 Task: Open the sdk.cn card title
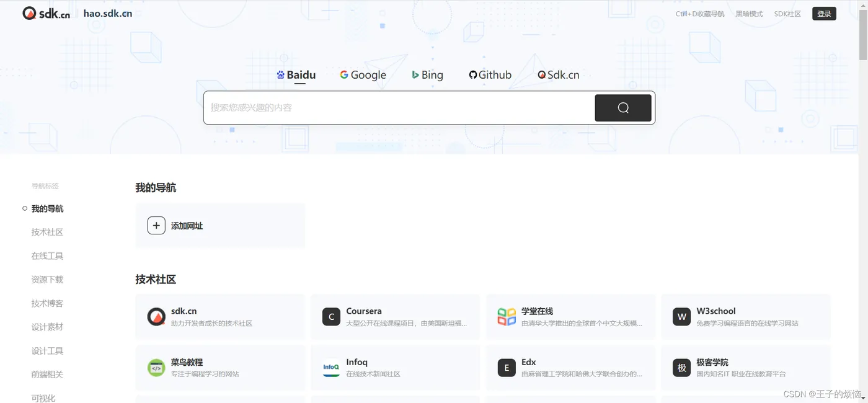184,311
